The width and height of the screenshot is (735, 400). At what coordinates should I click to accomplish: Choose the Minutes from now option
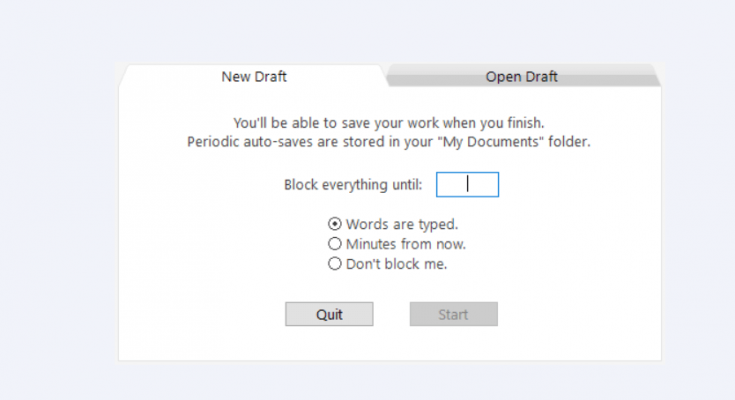click(397, 244)
